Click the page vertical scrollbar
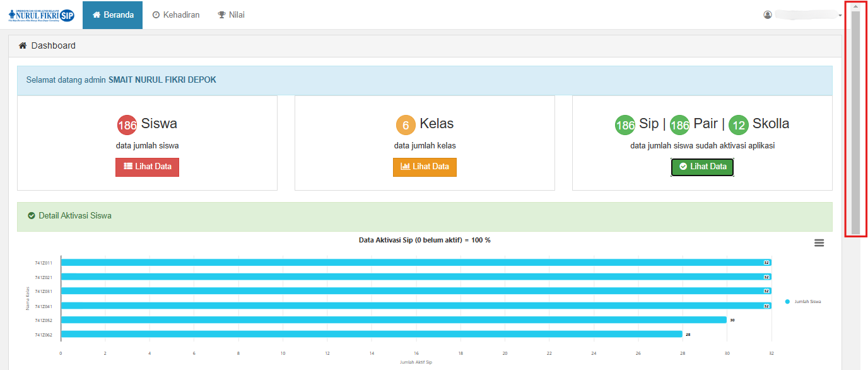This screenshot has width=868, height=370. (x=855, y=120)
